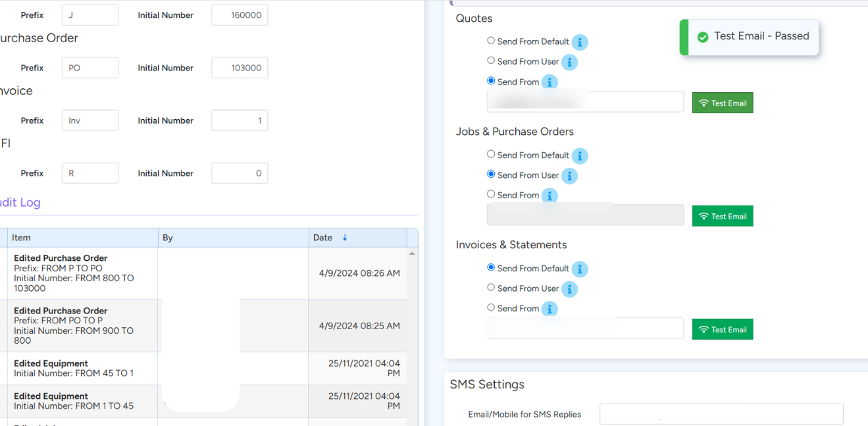Select Send From Default for Quotes

pyautogui.click(x=491, y=41)
